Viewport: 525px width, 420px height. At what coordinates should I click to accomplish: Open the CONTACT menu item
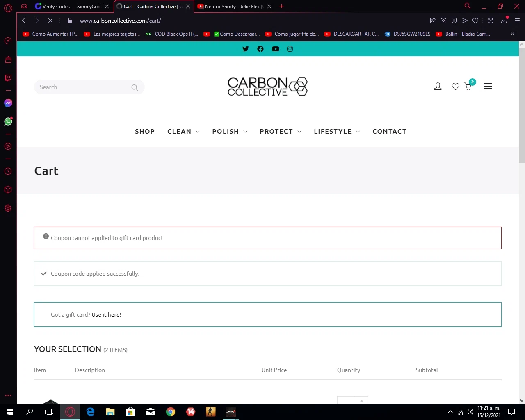[x=389, y=132]
